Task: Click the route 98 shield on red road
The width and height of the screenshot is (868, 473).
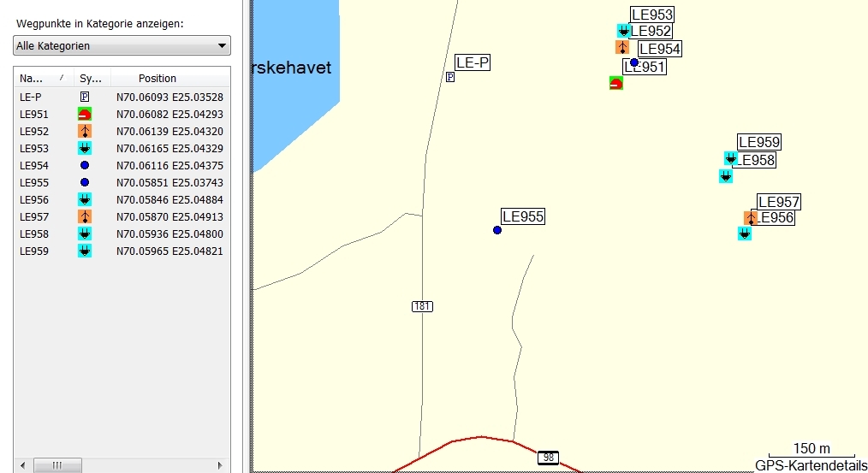Action: click(x=548, y=458)
